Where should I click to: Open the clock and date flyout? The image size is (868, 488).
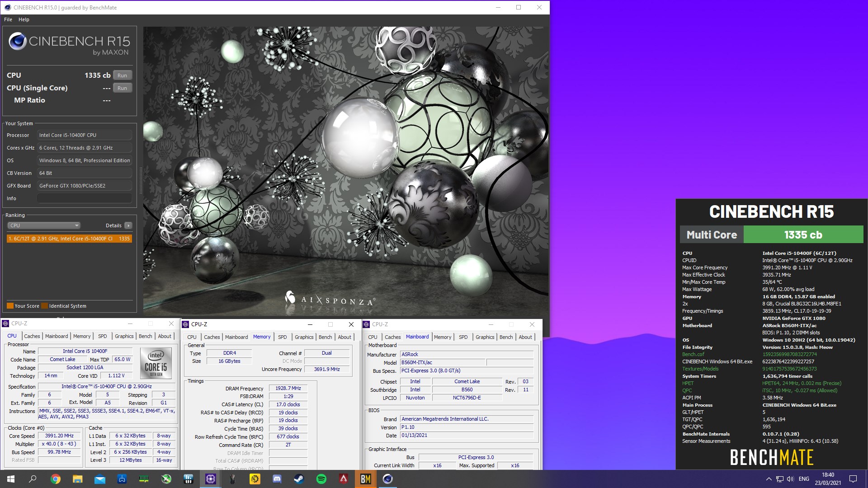point(828,479)
